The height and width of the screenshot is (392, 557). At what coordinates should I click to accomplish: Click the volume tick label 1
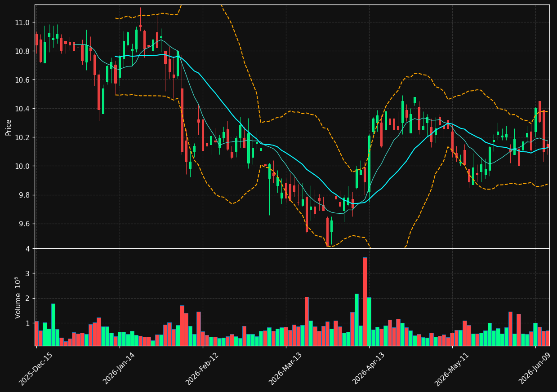(x=27, y=323)
